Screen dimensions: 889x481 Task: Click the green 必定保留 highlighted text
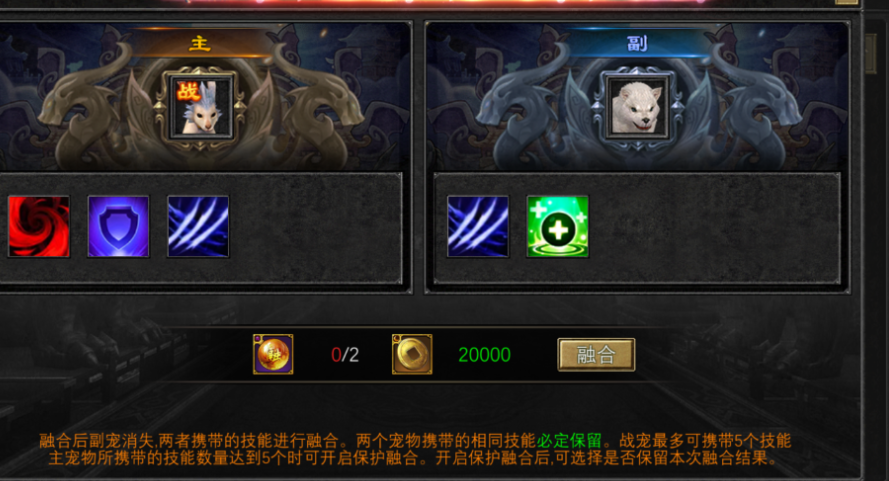569,441
